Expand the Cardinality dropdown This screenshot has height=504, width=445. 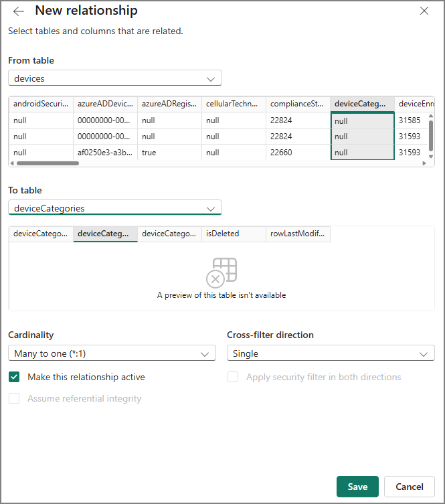(x=112, y=353)
